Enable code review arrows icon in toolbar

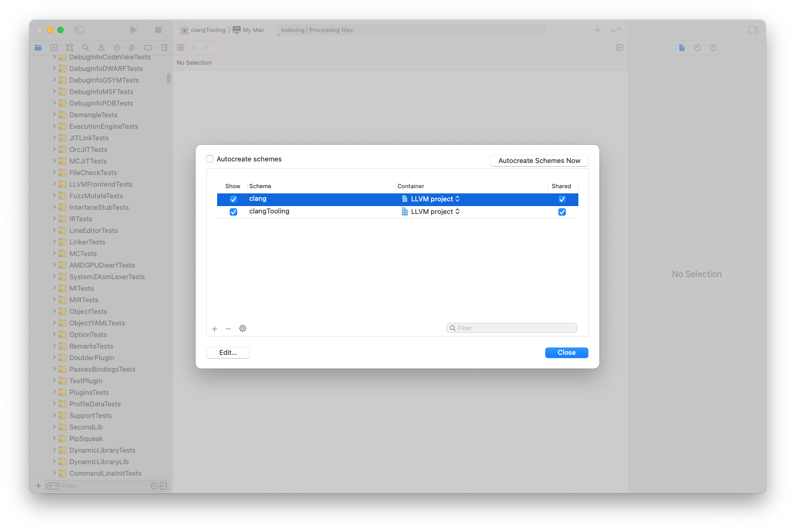coord(616,30)
